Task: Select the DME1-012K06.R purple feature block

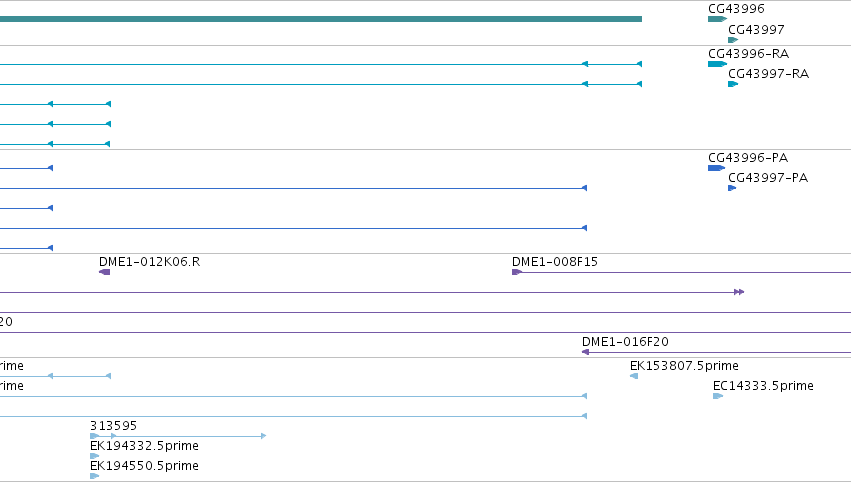Action: (105, 272)
